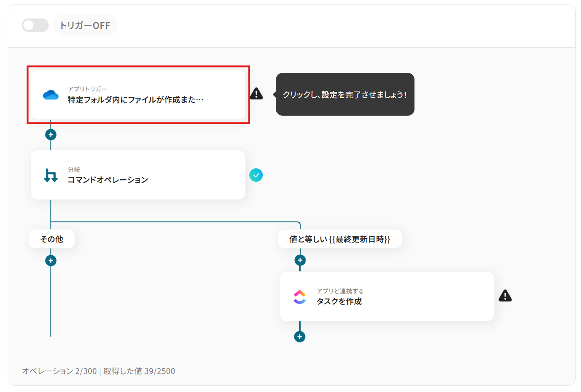Click the blue checkmark badge on コマンドオペレーション
Screen dimensions: 581x392
tap(256, 175)
